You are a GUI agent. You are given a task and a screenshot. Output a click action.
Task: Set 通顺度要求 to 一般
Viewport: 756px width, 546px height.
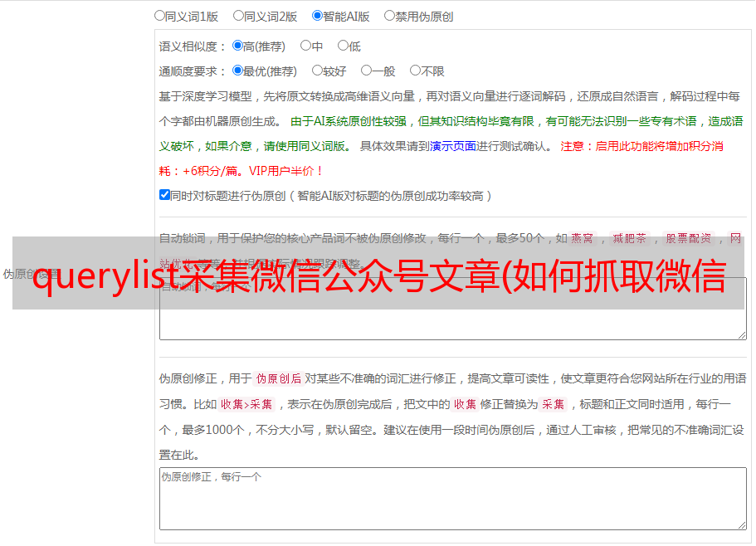[366, 71]
